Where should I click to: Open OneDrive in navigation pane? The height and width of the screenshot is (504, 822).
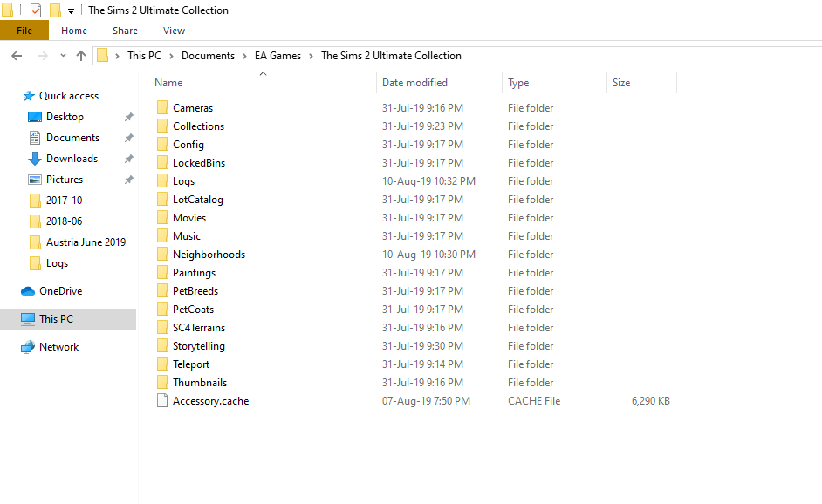[60, 291]
